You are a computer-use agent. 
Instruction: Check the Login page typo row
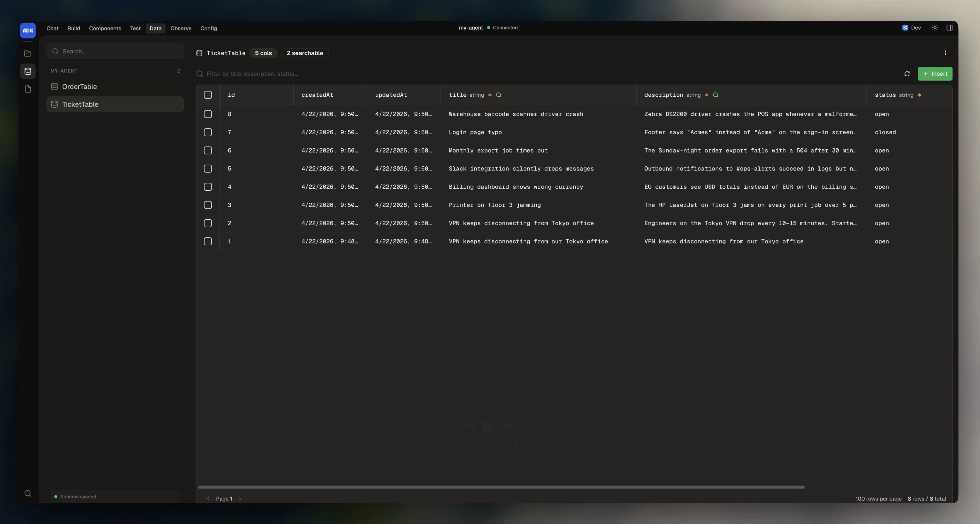click(x=208, y=133)
